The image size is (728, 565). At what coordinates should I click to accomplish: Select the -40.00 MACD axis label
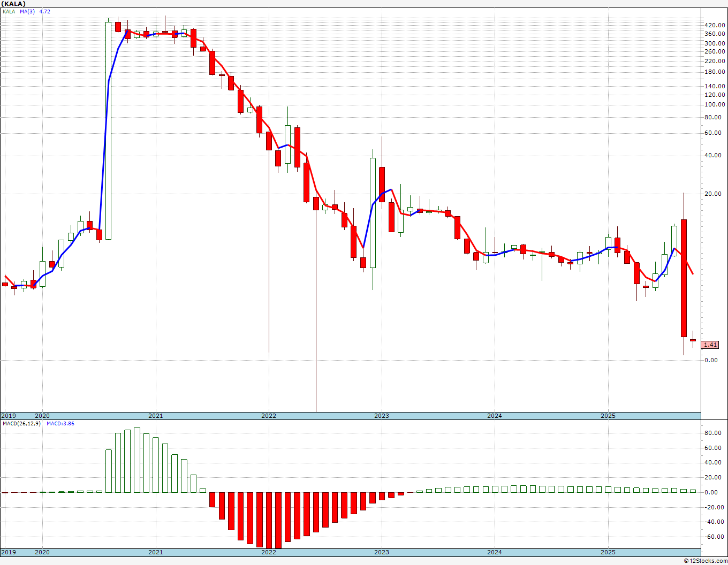714,522
